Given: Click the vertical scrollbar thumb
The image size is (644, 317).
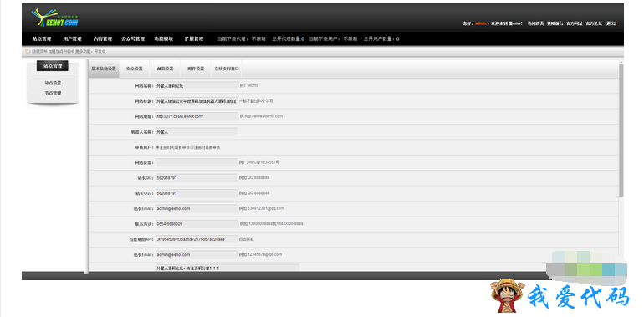Looking at the screenshot, I should pyautogui.click(x=621, y=130).
